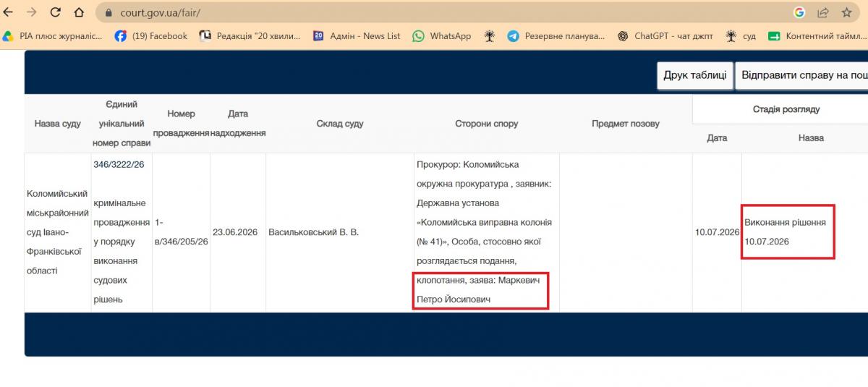Open the WhatsApp bookmark
The height and width of the screenshot is (387, 868).
[441, 36]
